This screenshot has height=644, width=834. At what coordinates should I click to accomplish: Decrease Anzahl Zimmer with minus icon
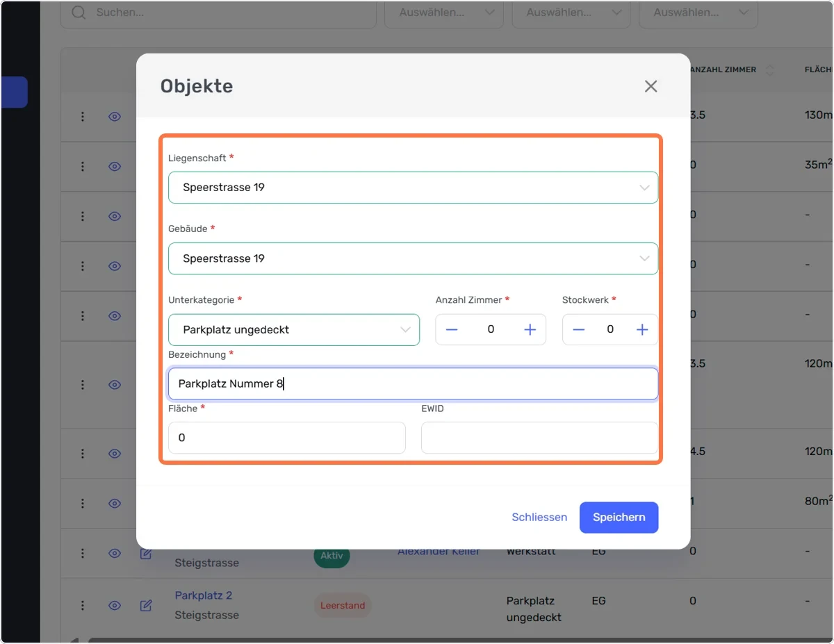(x=452, y=329)
